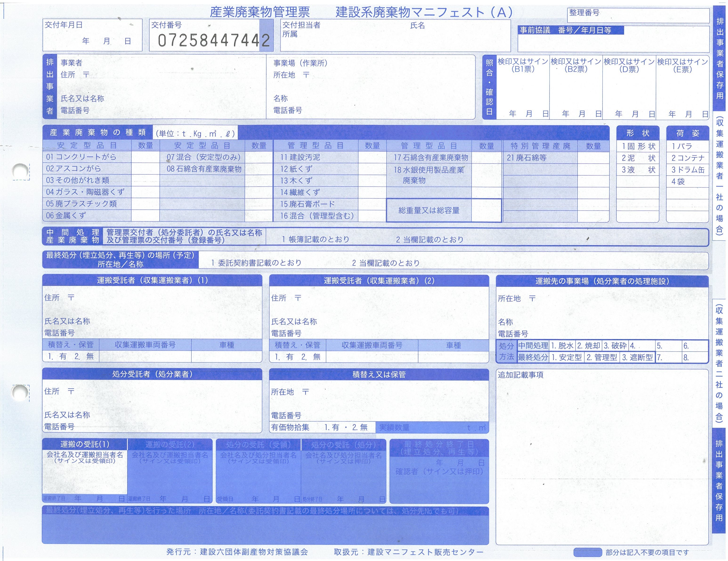Click the 有価物拾集 label
The height and width of the screenshot is (561, 728).
[290, 427]
